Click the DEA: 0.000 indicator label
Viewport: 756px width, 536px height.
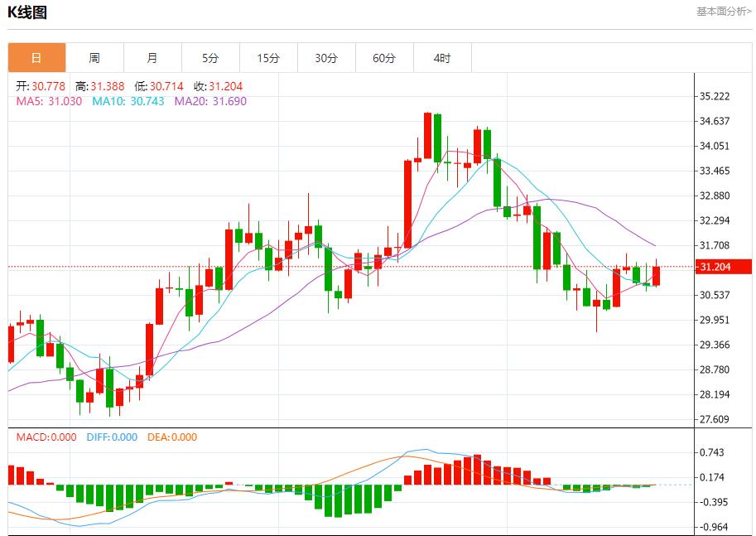[x=172, y=437]
